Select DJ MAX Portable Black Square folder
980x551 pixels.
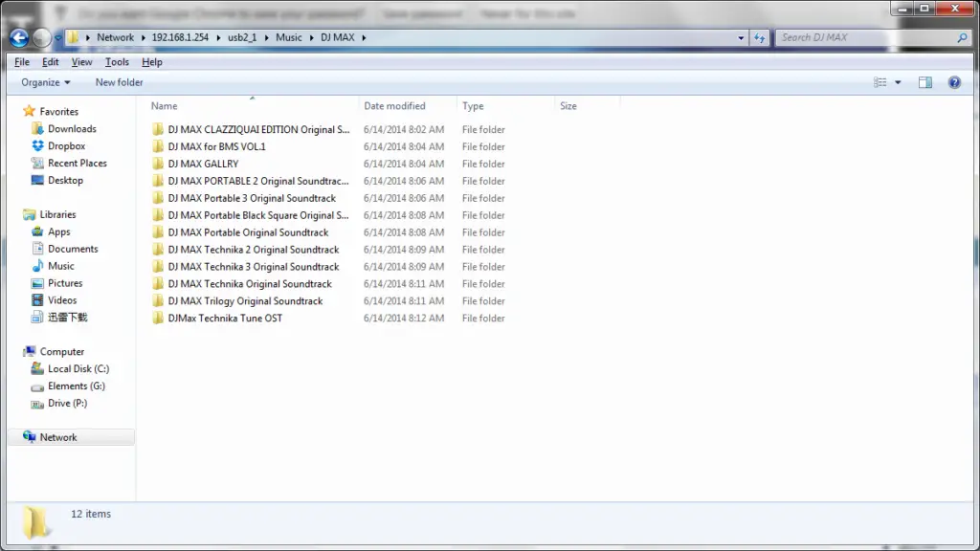pos(258,215)
